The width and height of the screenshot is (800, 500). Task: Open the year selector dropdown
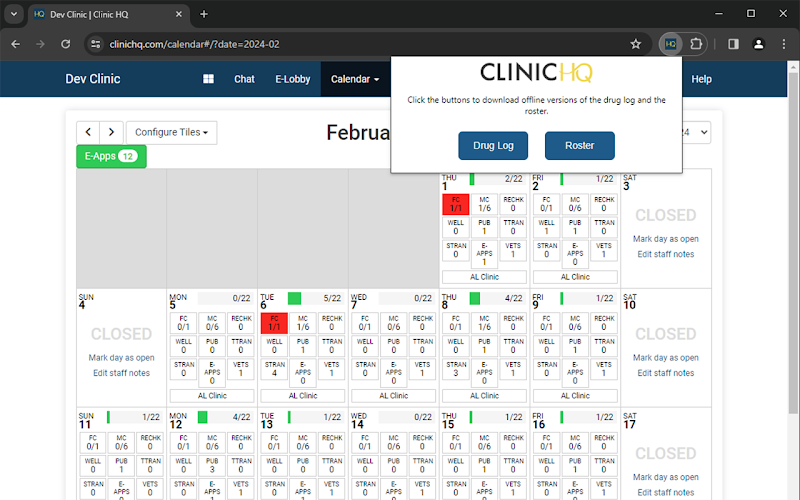696,132
